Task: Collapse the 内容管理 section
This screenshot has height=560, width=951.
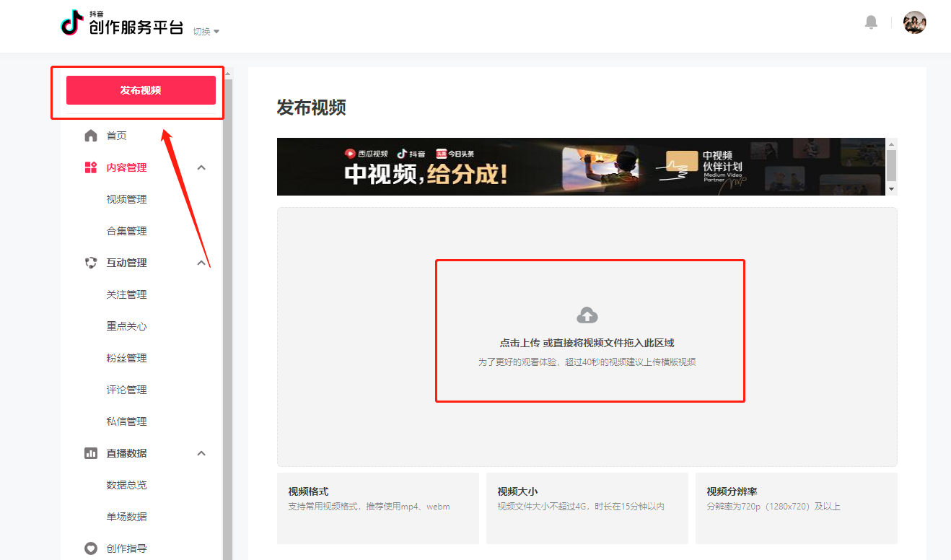Action: click(x=201, y=167)
